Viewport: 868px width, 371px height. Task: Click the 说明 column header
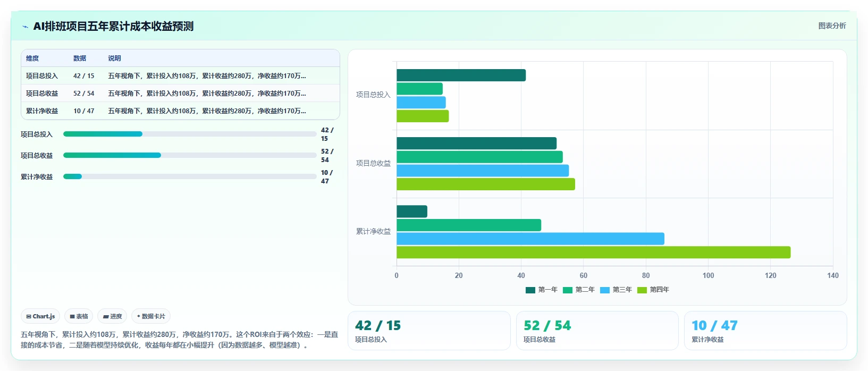coord(114,58)
